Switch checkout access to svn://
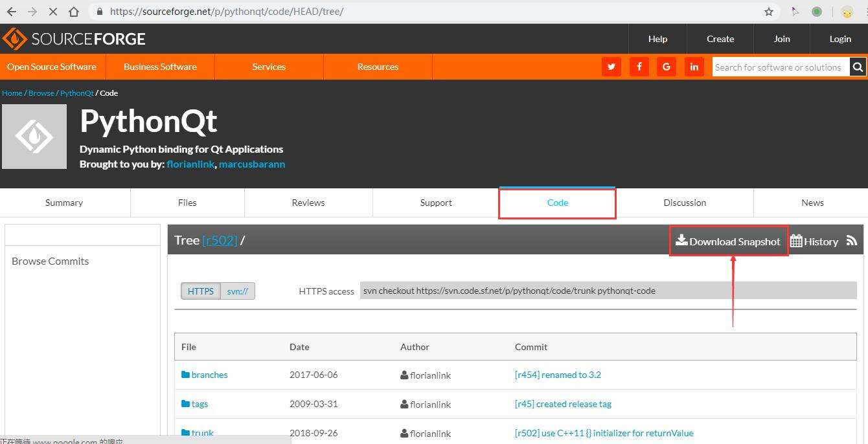The height and width of the screenshot is (444, 868). (x=238, y=291)
